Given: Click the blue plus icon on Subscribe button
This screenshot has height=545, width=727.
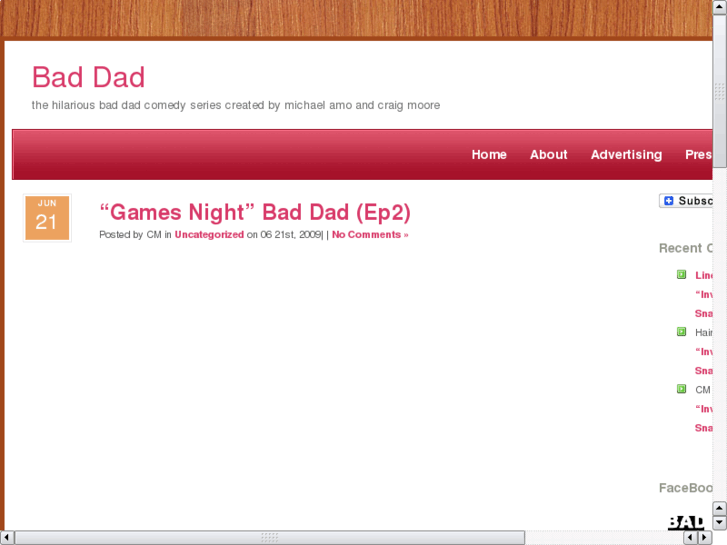Looking at the screenshot, I should click(669, 201).
